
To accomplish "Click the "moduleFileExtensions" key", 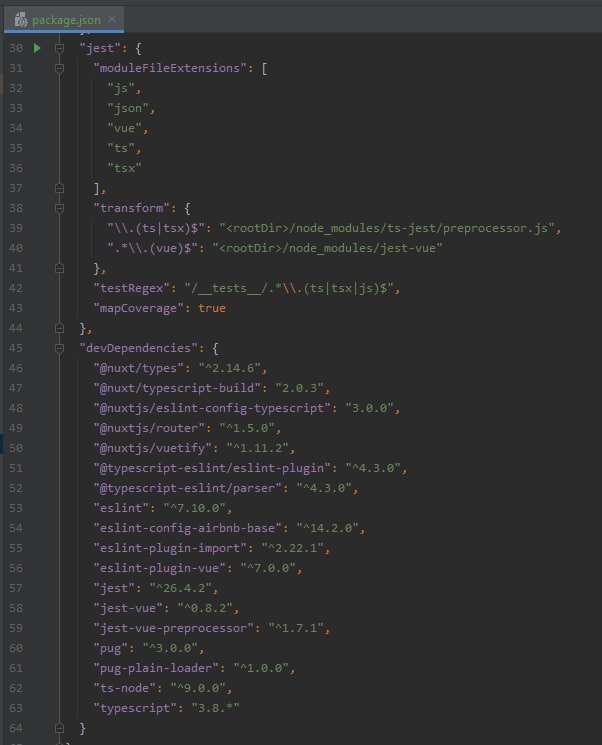I will 170,68.
